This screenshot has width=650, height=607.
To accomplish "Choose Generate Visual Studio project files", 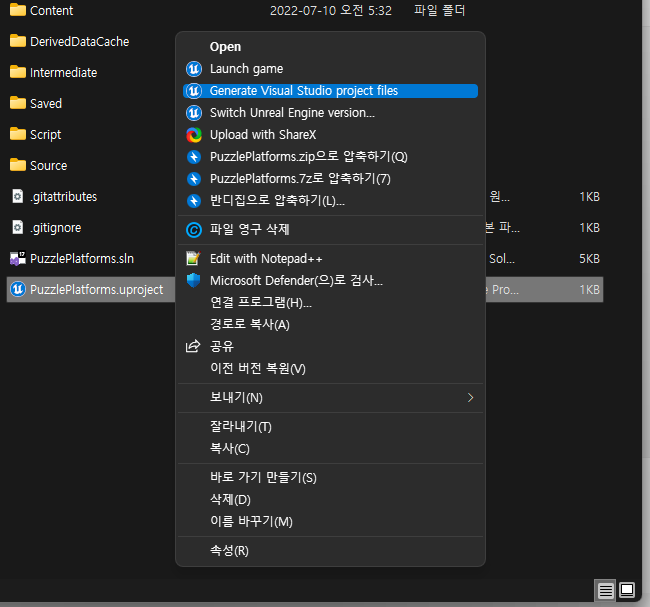I will click(x=330, y=91).
